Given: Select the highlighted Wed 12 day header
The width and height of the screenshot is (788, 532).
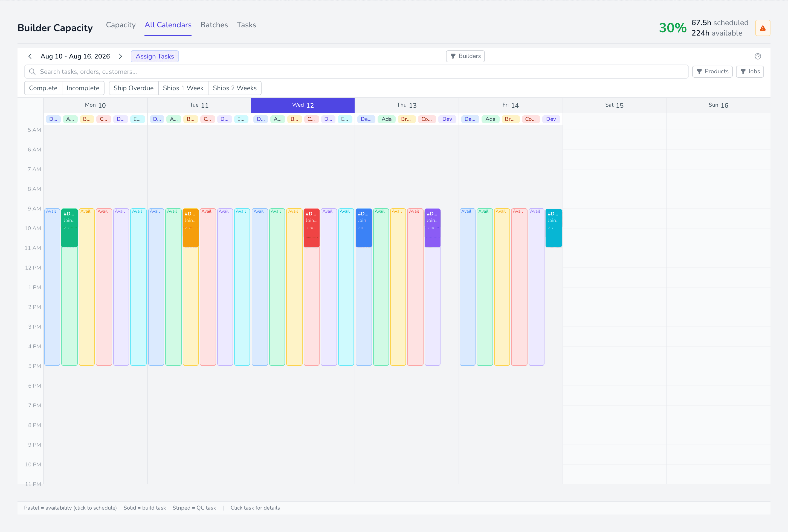Looking at the screenshot, I should click(303, 105).
